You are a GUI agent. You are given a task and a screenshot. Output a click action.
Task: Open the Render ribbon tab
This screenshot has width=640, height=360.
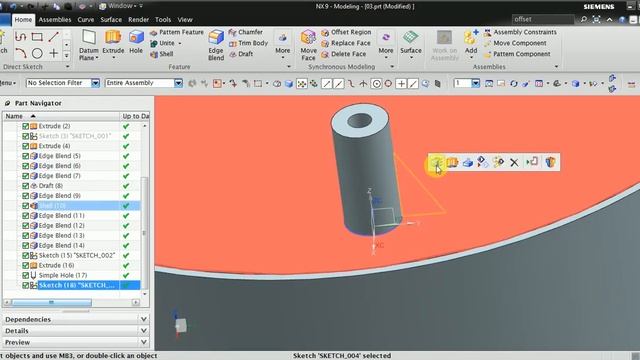pyautogui.click(x=138, y=20)
